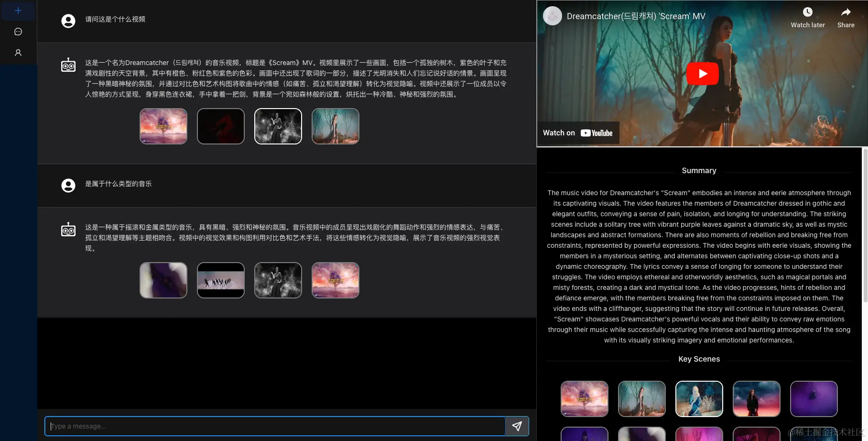Select the forest woman key scene
This screenshot has height=441, width=868.
tap(642, 399)
